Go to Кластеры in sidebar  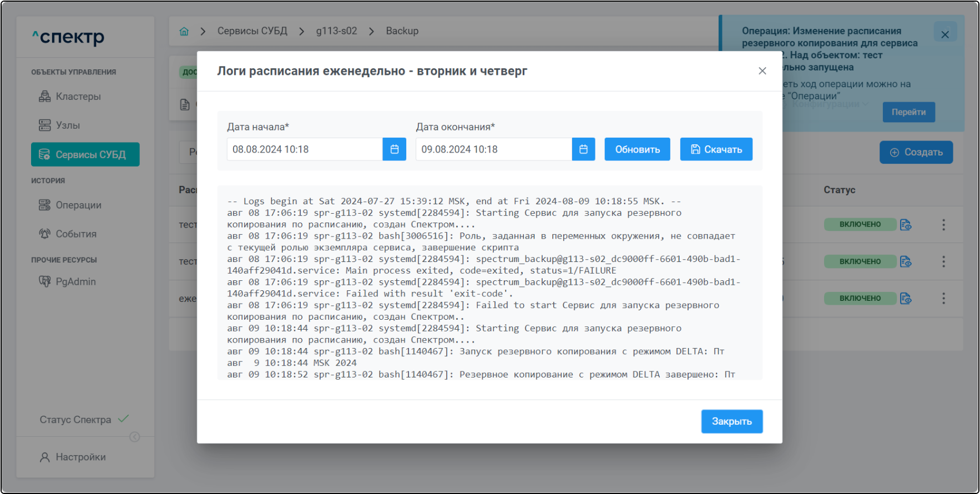tap(78, 97)
